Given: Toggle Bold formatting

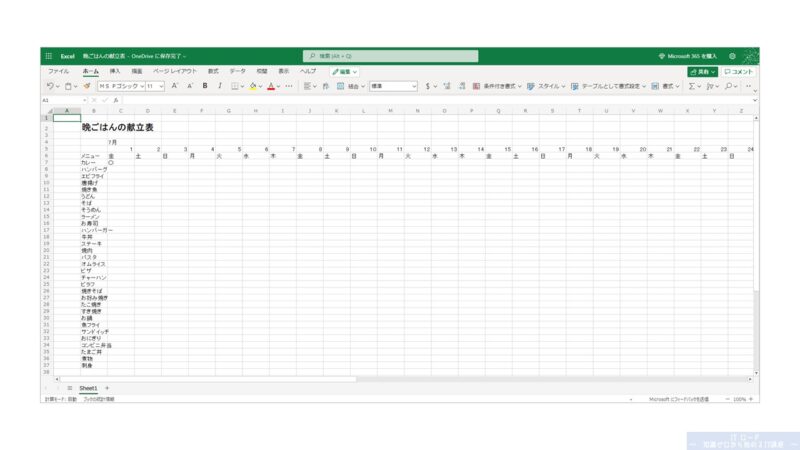Looking at the screenshot, I should point(205,86).
